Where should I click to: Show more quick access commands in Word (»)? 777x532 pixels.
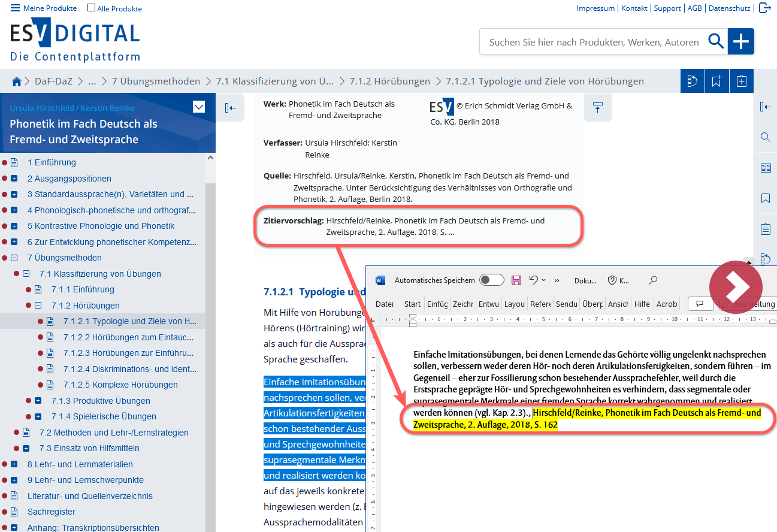tap(557, 280)
